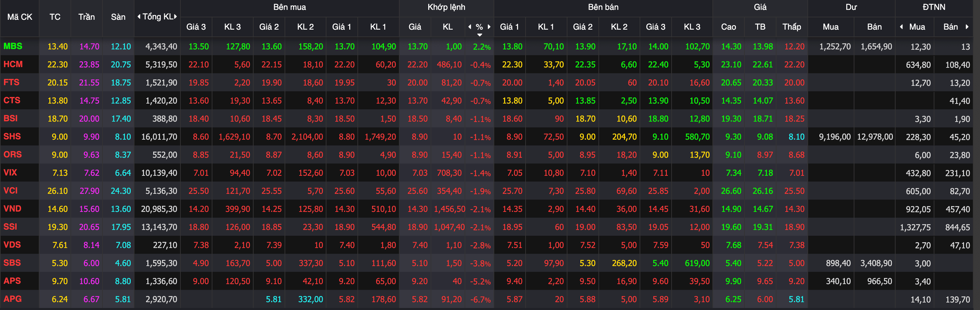Click FTS reference price 20.15
Screen dimensions: 980x310
[x=58, y=83]
